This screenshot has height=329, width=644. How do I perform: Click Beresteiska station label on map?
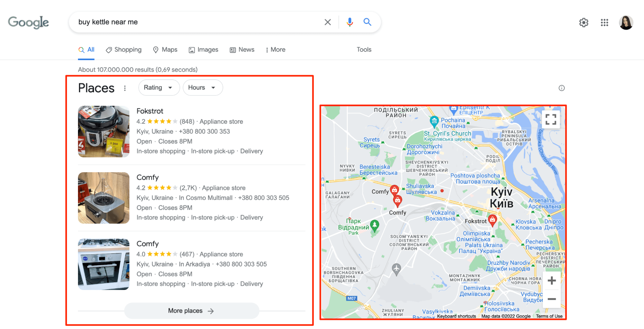[379, 170]
